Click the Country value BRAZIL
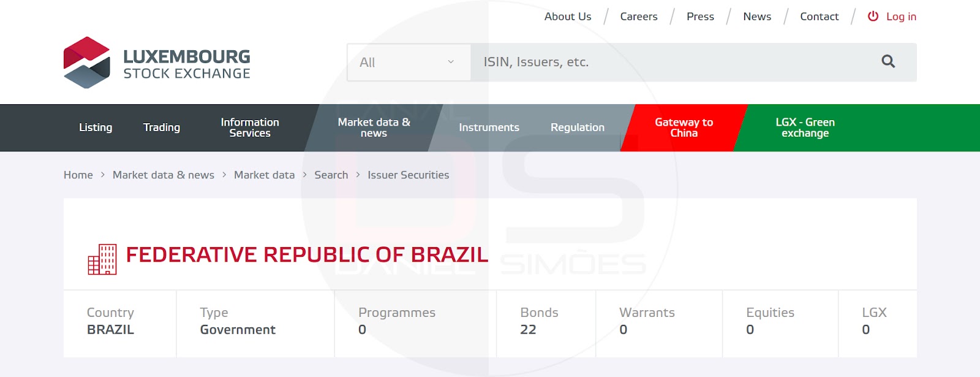Screen dimensions: 980x377 coord(110,330)
